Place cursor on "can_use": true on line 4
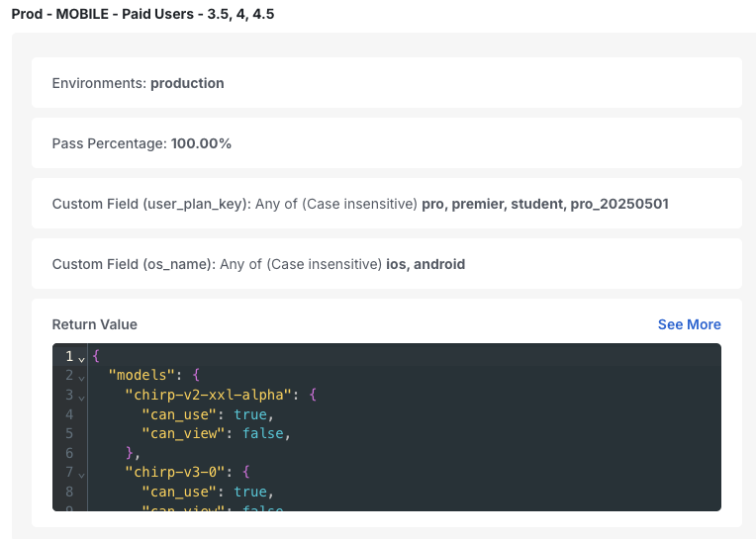Viewport: 756px width, 539px height. tap(204, 414)
